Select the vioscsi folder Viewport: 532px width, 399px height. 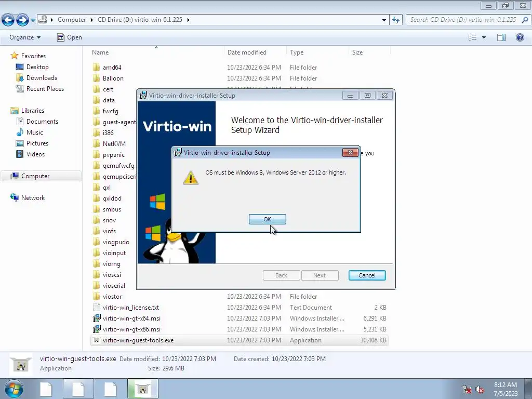tap(112, 274)
